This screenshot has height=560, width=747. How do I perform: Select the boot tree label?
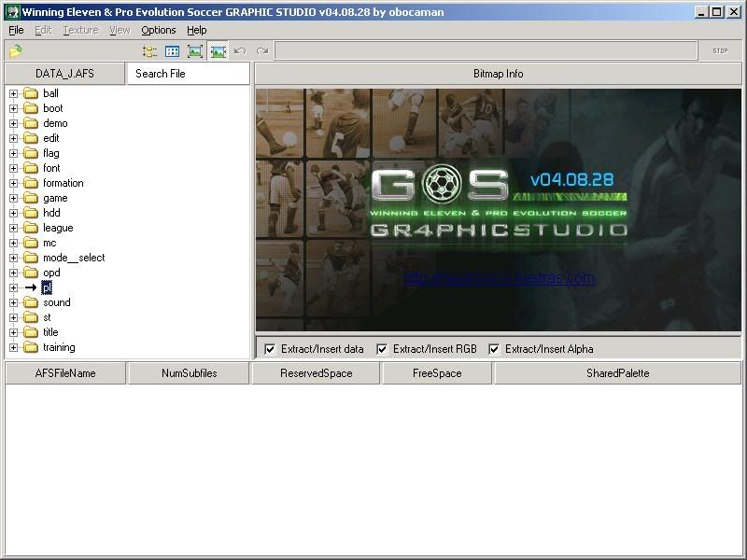(x=53, y=108)
